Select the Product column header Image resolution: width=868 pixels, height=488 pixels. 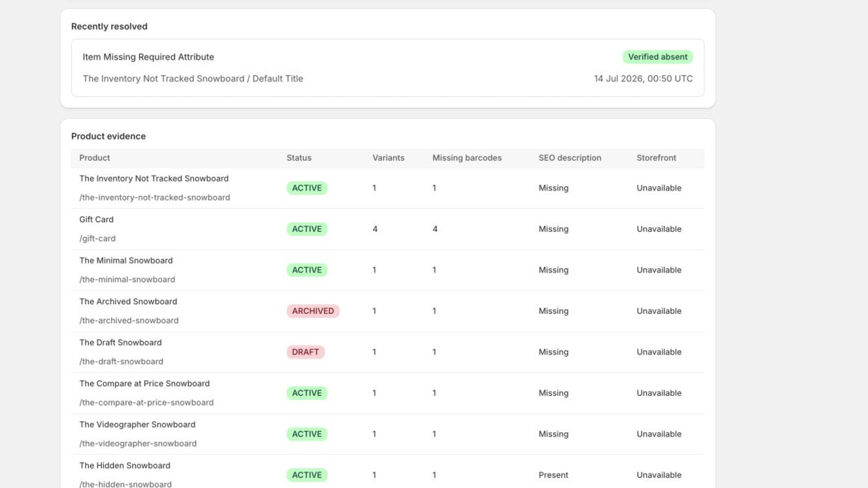94,158
